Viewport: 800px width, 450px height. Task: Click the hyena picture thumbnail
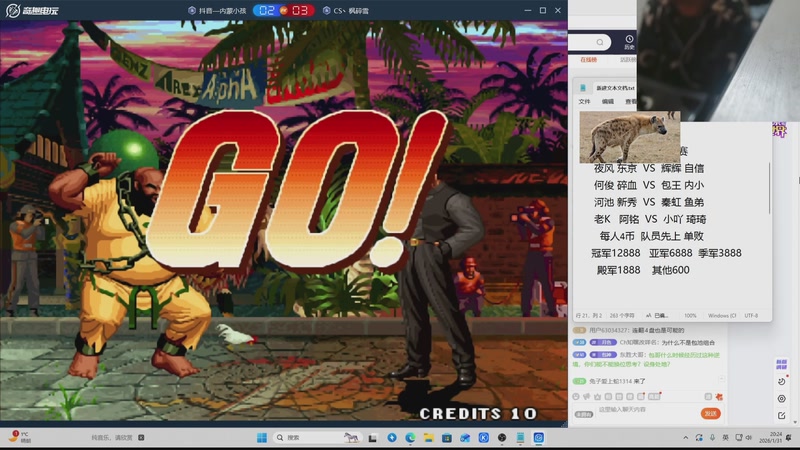tap(630, 137)
